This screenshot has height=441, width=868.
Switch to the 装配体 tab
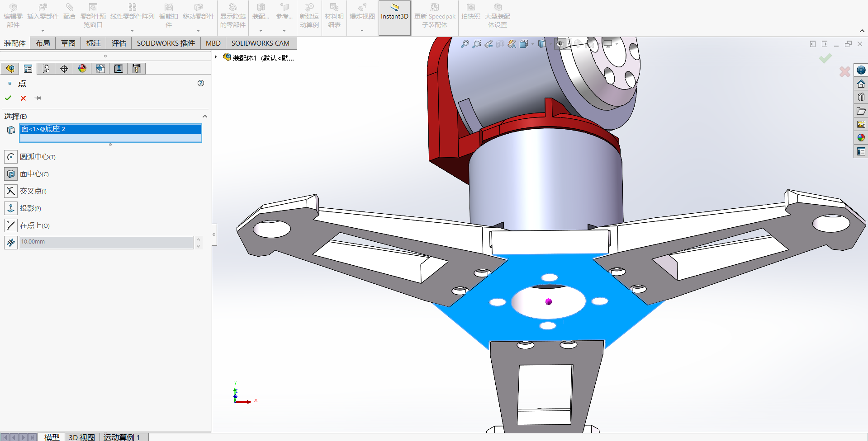coord(15,43)
